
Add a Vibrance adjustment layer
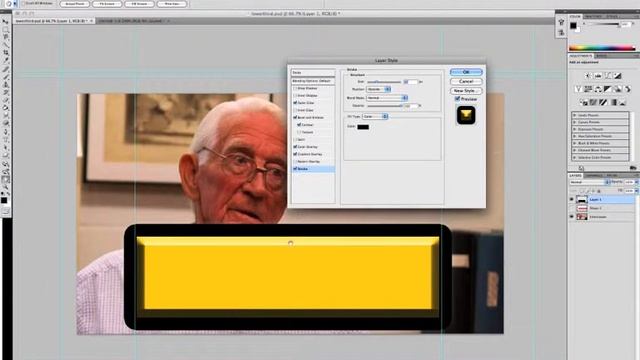point(578,89)
